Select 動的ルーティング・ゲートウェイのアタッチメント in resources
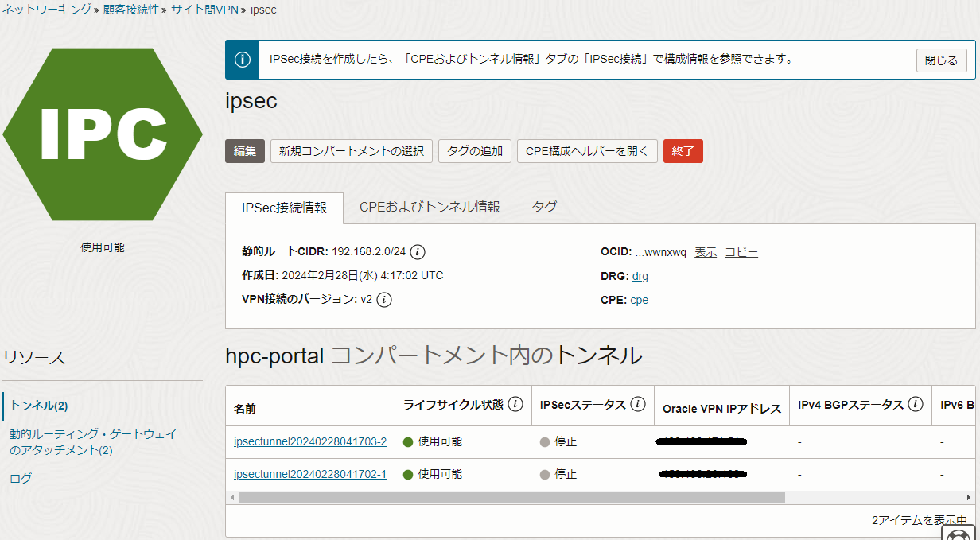 (92, 442)
